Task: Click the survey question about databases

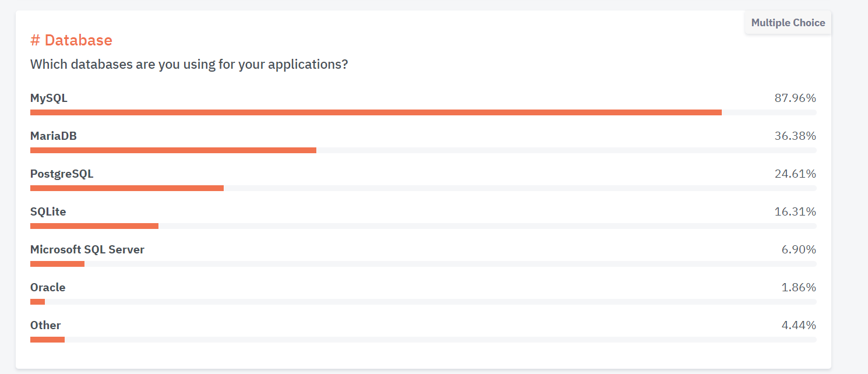Action: click(189, 64)
